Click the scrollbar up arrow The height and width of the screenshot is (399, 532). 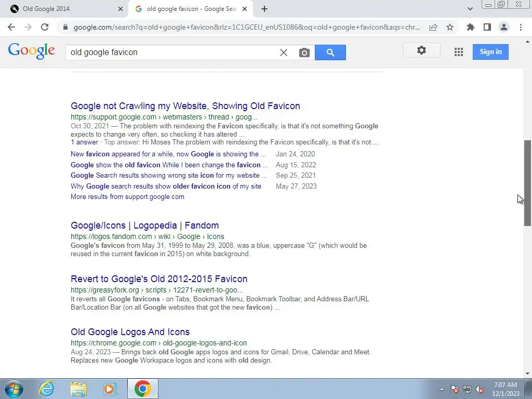coord(528,42)
